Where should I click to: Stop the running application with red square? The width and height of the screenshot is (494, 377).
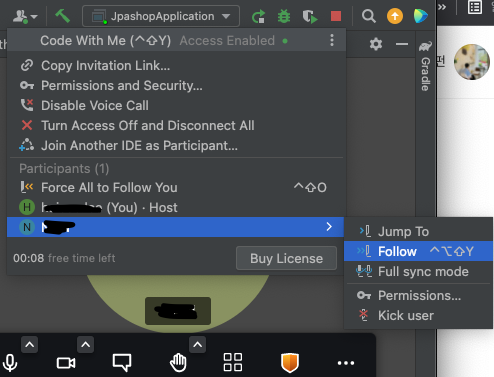tap(336, 16)
